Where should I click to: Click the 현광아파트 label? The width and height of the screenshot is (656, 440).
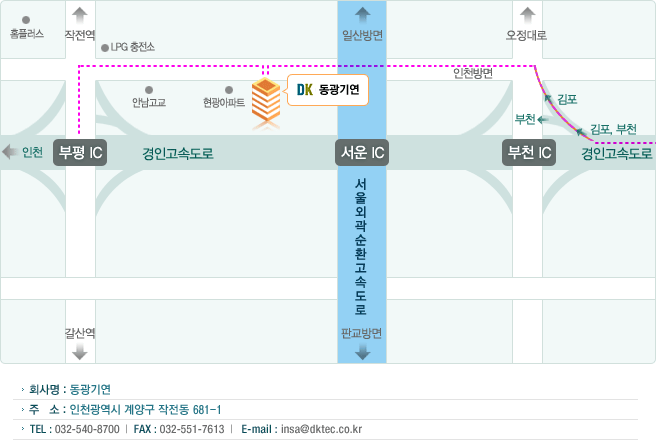[224, 102]
